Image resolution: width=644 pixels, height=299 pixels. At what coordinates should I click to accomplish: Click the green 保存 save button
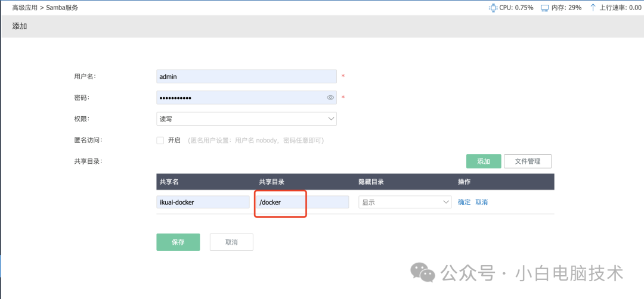click(178, 242)
